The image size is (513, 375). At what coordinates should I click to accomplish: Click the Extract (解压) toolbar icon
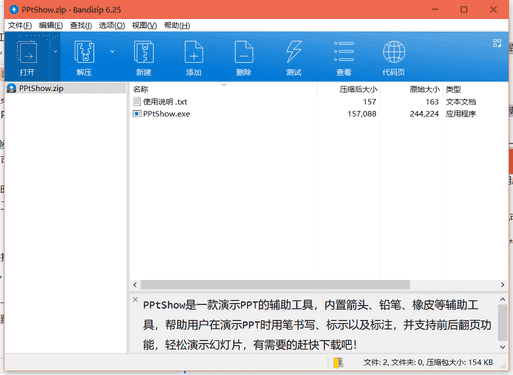tap(84, 57)
